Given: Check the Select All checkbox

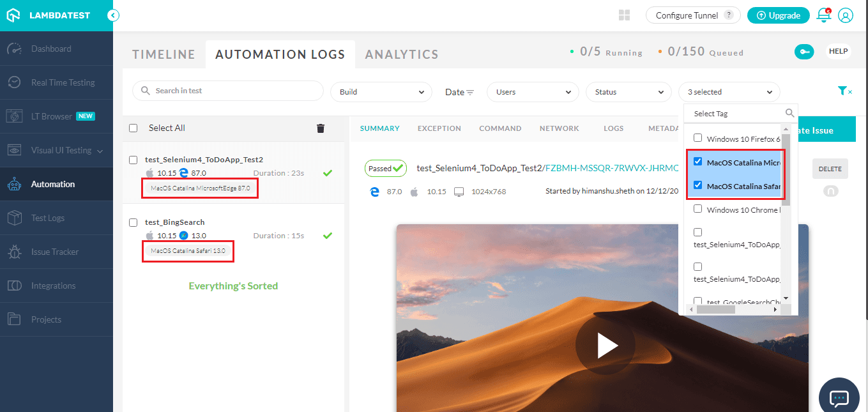Looking at the screenshot, I should (x=133, y=128).
